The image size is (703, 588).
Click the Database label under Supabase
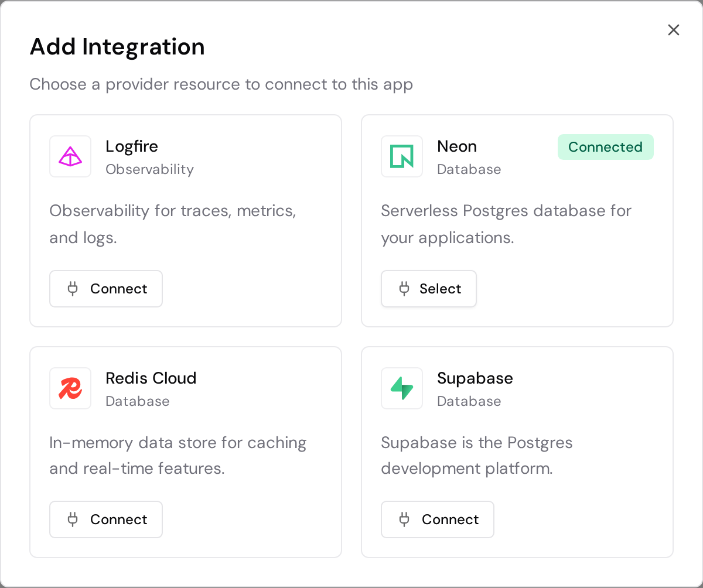469,401
